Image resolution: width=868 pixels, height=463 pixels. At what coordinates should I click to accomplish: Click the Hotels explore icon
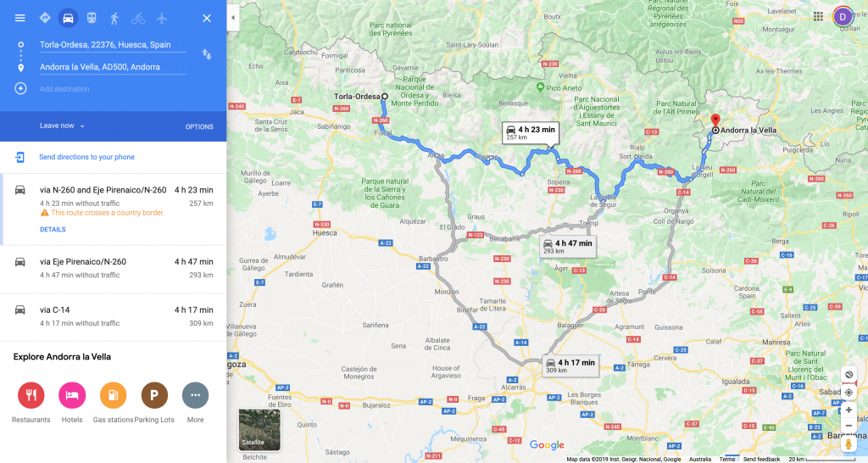click(72, 395)
